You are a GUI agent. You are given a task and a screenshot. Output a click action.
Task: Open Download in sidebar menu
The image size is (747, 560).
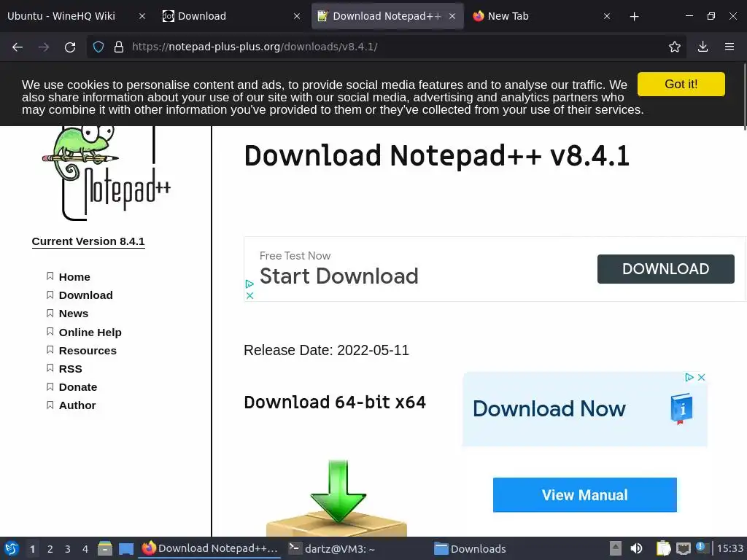[x=86, y=295]
